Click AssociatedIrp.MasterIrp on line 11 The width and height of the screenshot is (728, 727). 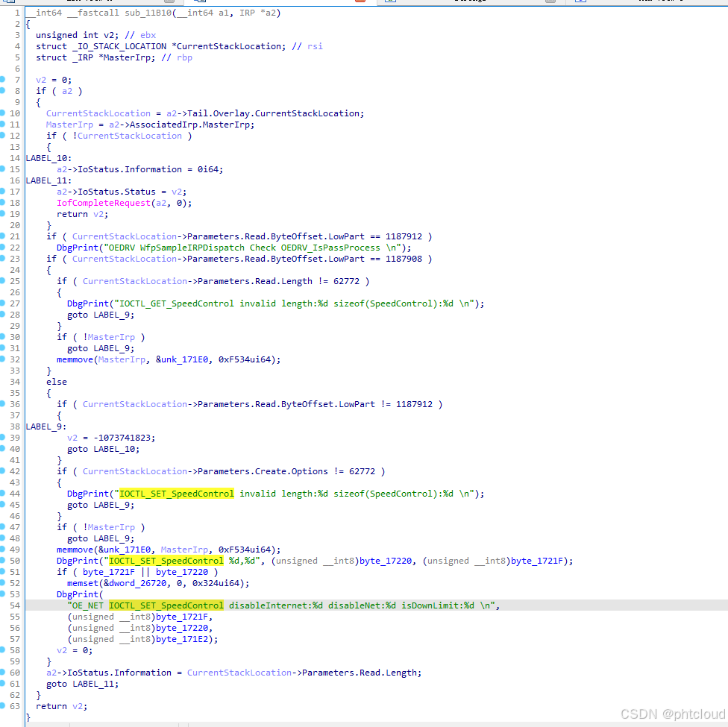coord(192,125)
